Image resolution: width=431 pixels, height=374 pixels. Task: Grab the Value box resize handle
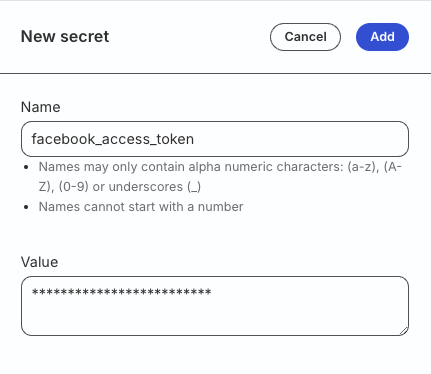403,331
